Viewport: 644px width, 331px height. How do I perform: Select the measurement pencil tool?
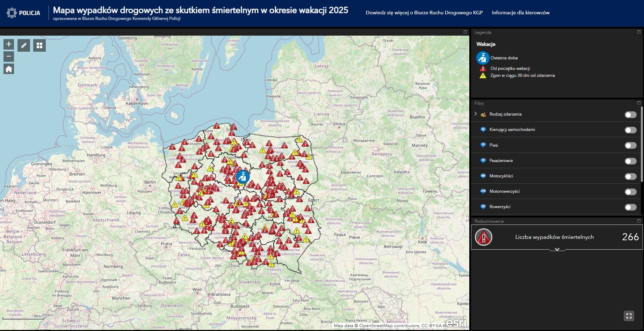[x=23, y=45]
